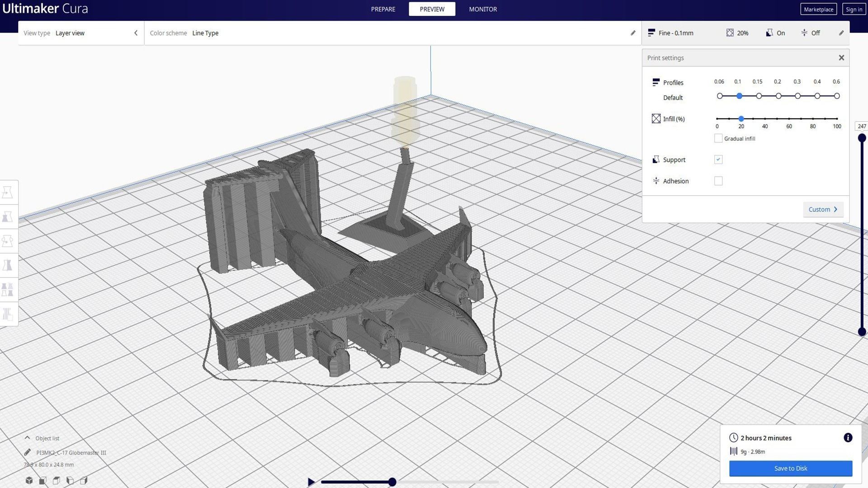Click the layer number field showing 247

(x=862, y=127)
